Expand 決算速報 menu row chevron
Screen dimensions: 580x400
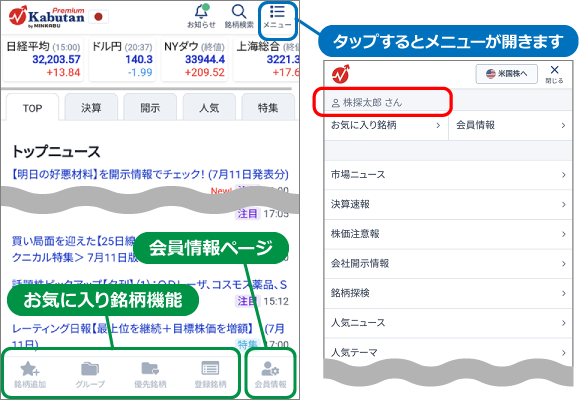(563, 204)
